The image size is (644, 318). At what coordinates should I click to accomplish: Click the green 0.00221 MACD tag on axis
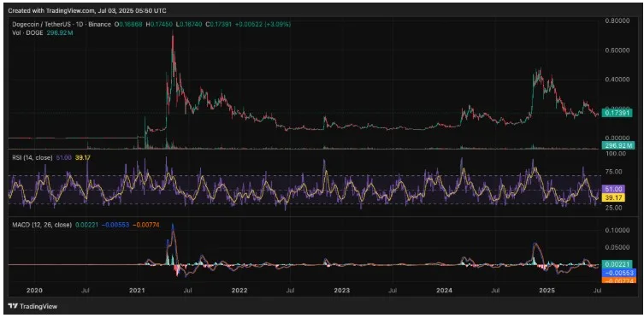coord(617,264)
